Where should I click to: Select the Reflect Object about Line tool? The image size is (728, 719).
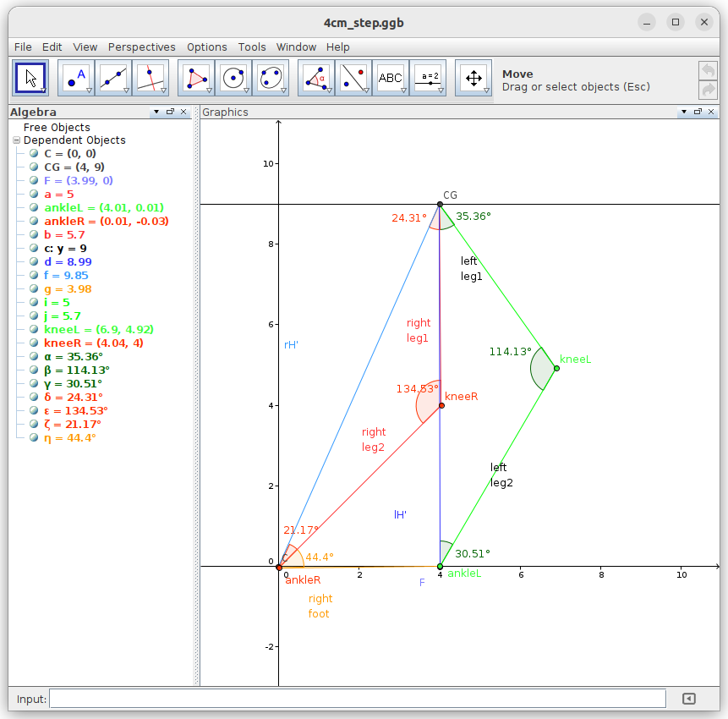[x=353, y=78]
